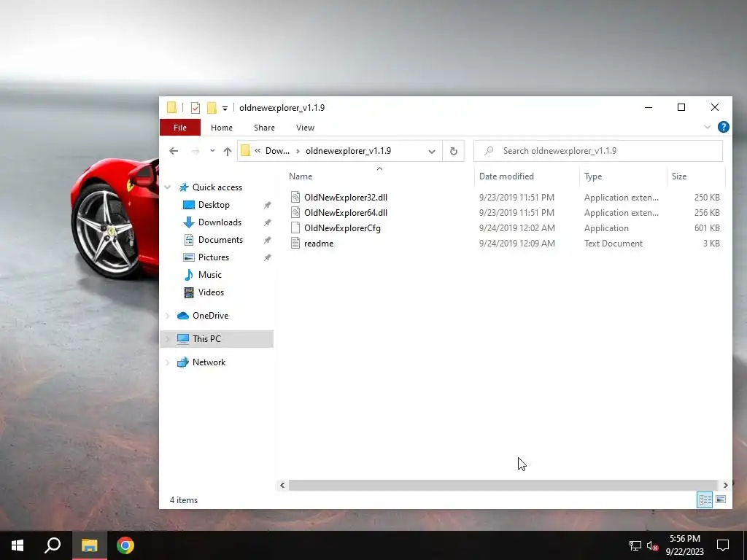The image size is (747, 560).
Task: Expand the This PC tree node
Action: coord(168,339)
